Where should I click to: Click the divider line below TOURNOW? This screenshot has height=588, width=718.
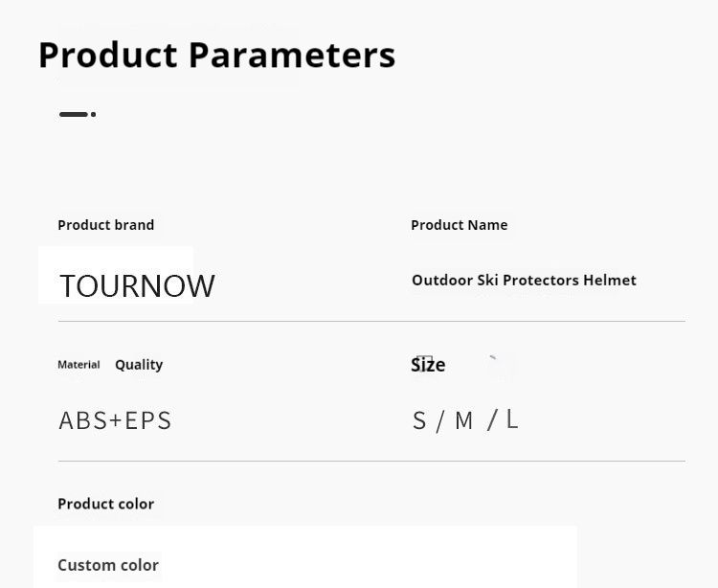(371, 321)
